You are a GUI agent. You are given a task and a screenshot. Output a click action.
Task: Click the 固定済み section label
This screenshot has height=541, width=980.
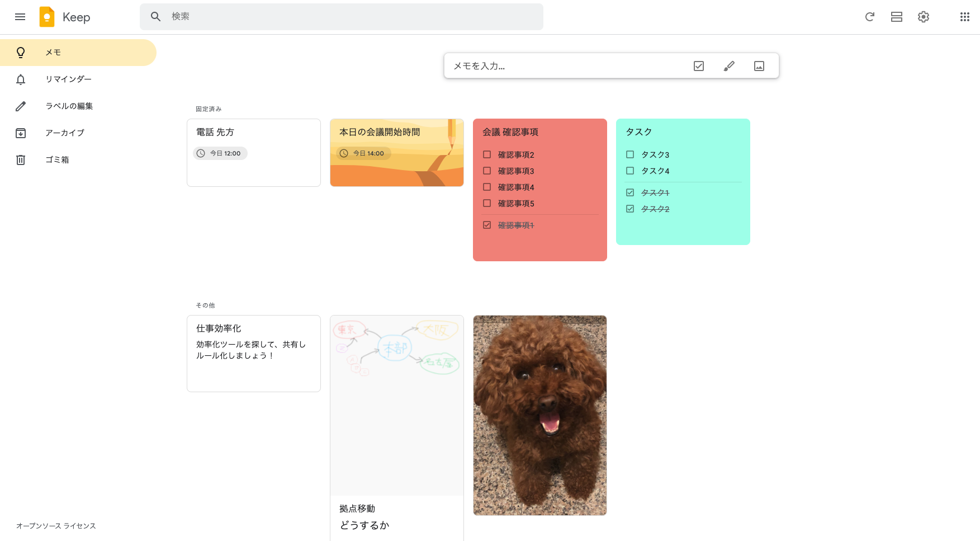click(x=209, y=109)
